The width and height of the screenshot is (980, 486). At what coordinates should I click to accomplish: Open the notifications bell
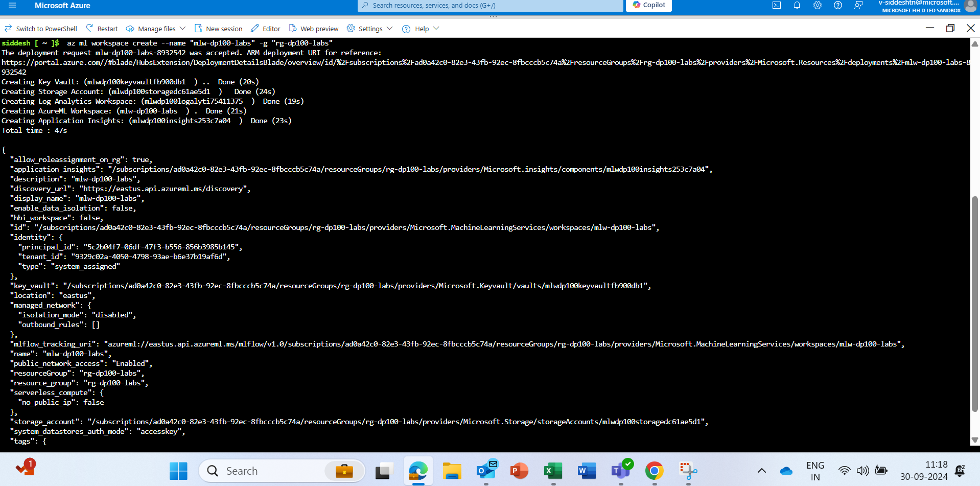click(x=797, y=5)
